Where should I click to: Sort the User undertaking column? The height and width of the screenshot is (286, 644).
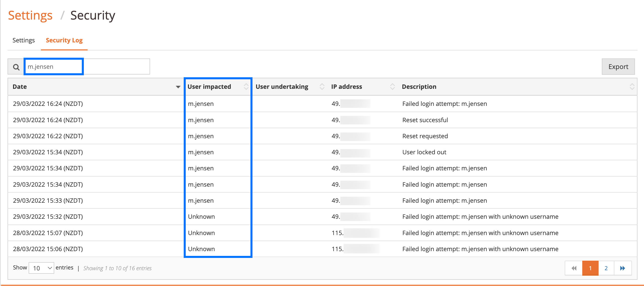(x=322, y=87)
